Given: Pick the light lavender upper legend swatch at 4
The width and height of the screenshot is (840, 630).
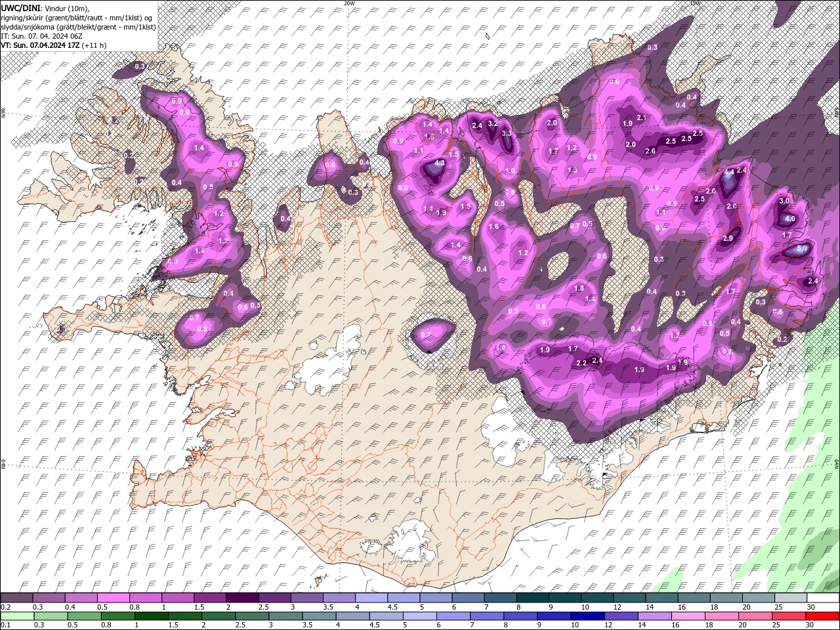Looking at the screenshot, I should 370,598.
